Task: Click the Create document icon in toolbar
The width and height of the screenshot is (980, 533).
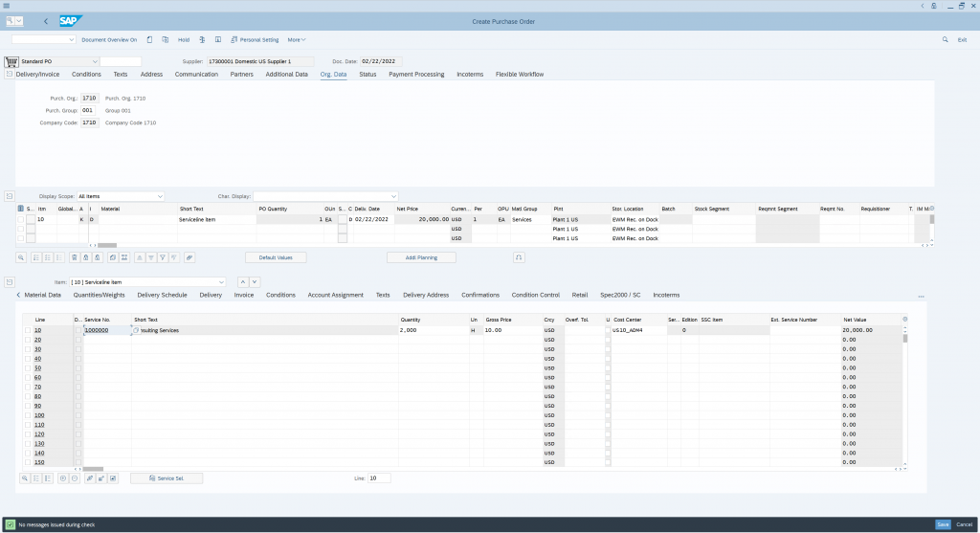Action: [149, 39]
